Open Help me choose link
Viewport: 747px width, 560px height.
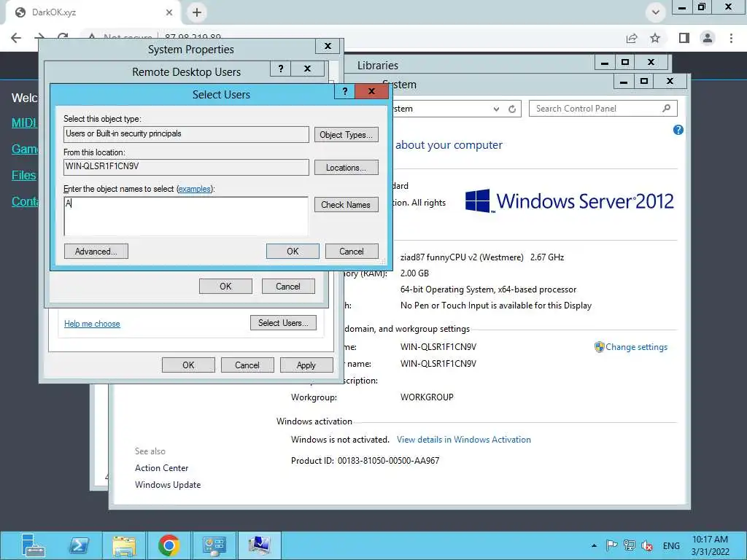point(92,324)
